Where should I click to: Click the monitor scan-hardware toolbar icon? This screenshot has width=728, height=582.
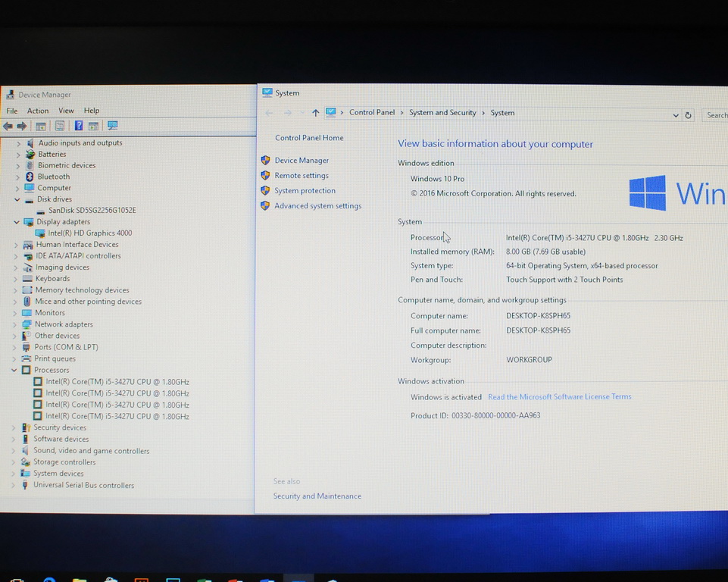112,125
